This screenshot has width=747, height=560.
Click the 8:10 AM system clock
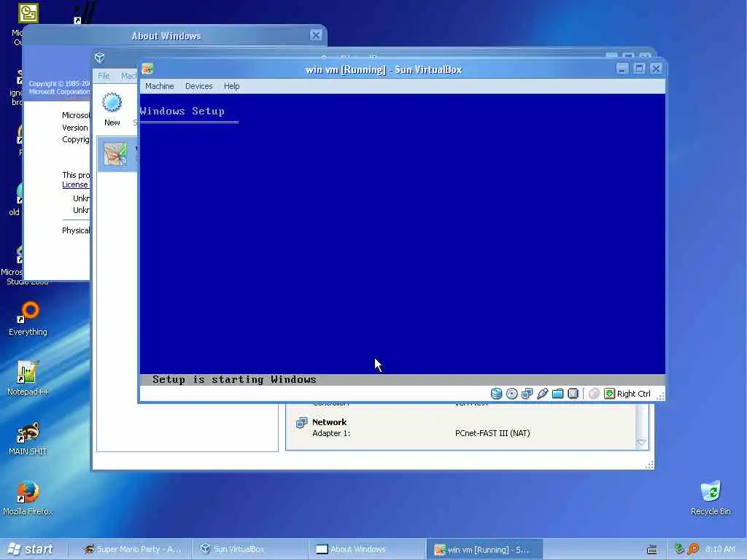tap(720, 549)
